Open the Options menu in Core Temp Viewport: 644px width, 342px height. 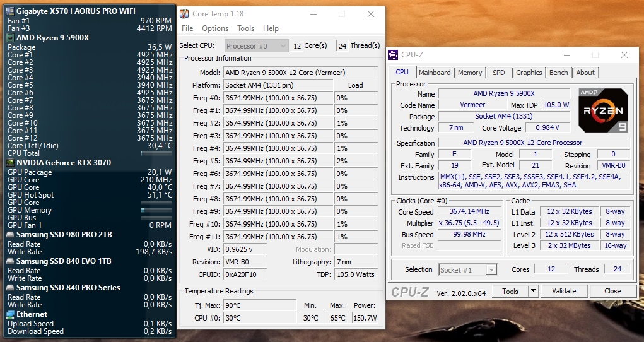coord(215,28)
